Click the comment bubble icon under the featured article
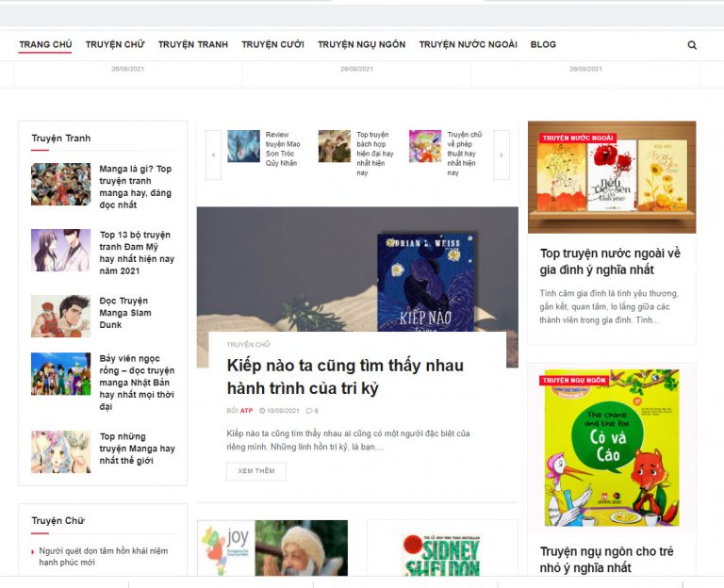 (x=309, y=410)
